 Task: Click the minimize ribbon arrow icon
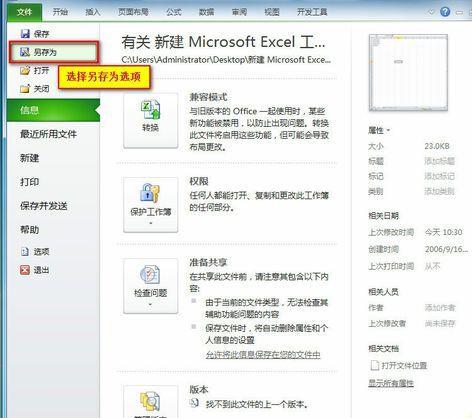(x=431, y=12)
